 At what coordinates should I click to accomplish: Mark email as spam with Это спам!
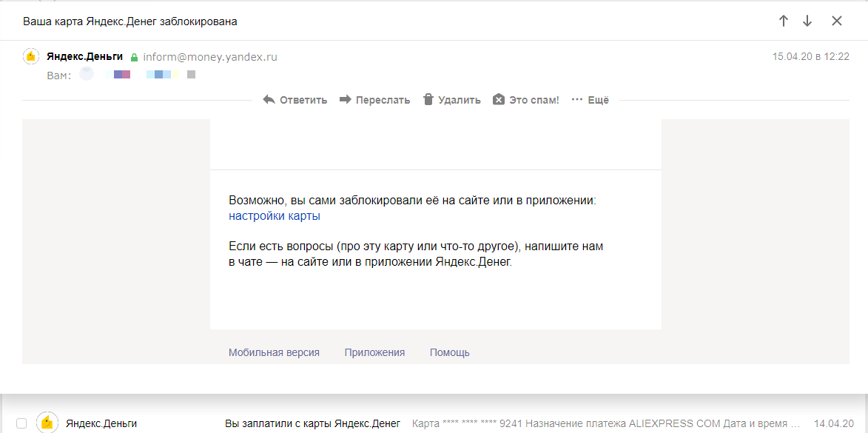(x=526, y=100)
